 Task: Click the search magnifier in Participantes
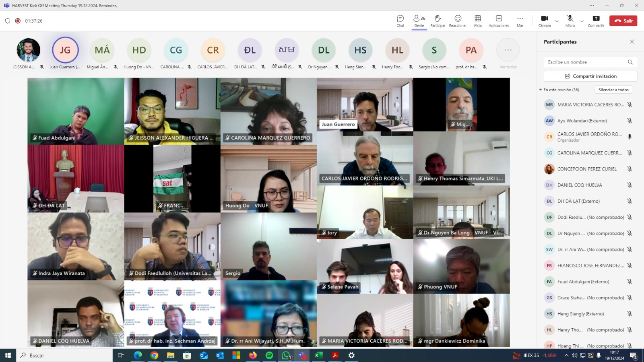pyautogui.click(x=630, y=62)
